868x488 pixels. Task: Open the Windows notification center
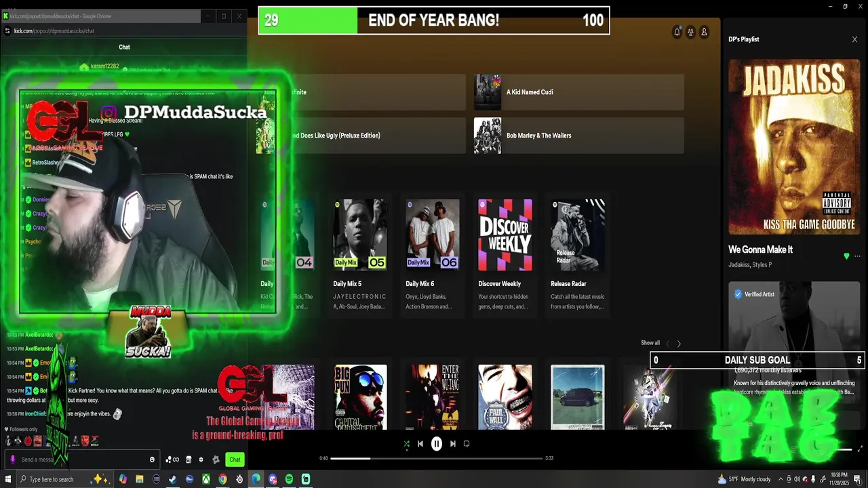click(858, 479)
